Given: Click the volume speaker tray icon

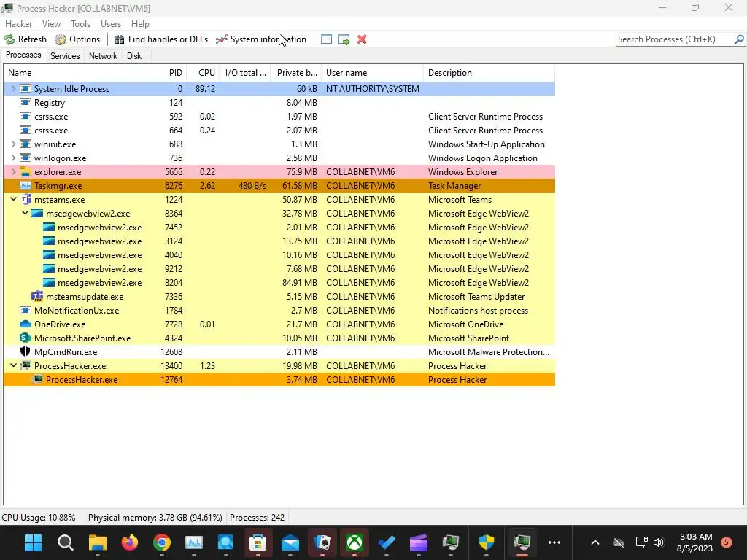Looking at the screenshot, I should [x=659, y=542].
